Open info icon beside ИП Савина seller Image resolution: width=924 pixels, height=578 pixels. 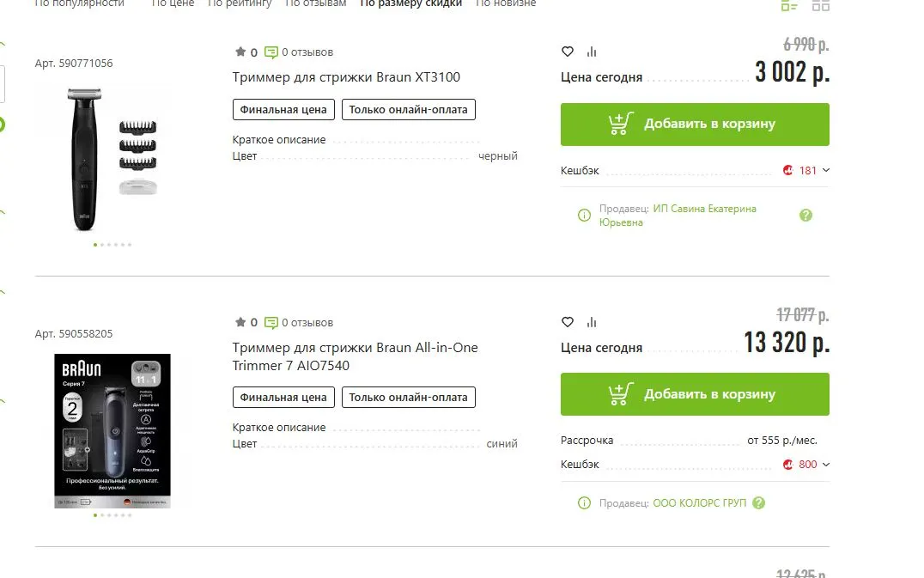point(584,215)
